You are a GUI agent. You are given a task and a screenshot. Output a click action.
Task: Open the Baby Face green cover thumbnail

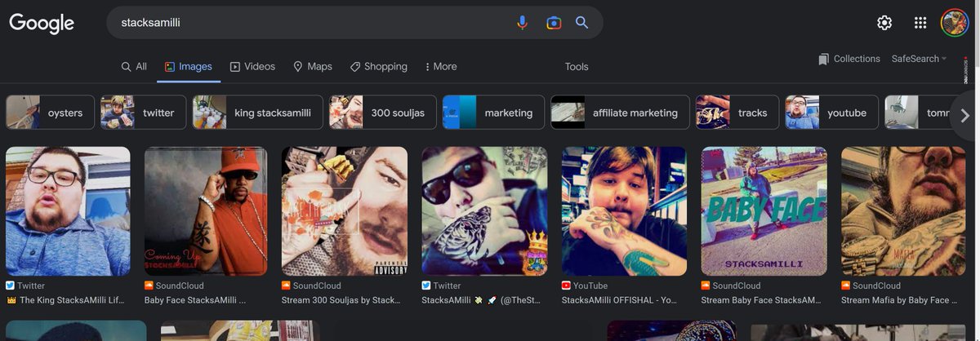click(x=764, y=211)
